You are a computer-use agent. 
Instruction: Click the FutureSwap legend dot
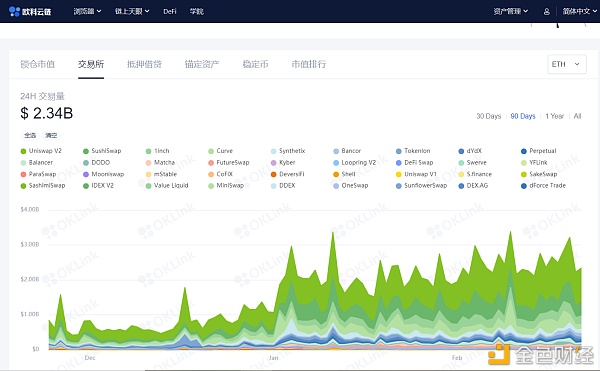pos(211,163)
